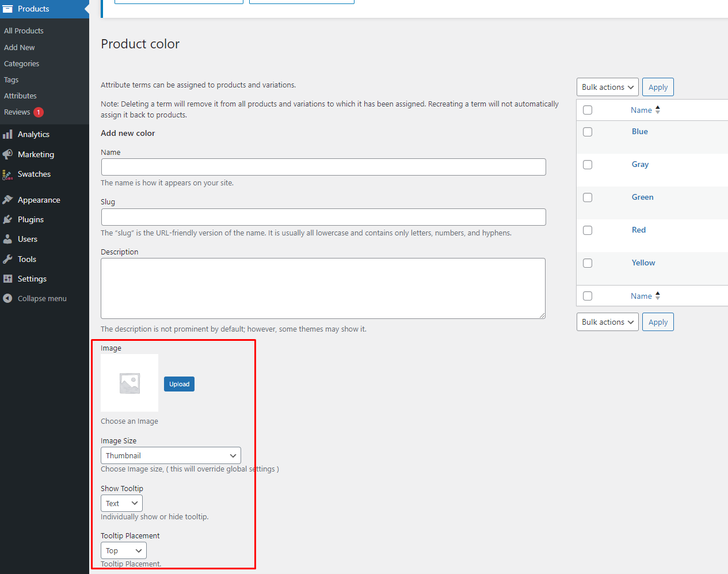Viewport: 728px width, 574px height.
Task: Sort by bottom Name column arrows
Action: pos(657,296)
